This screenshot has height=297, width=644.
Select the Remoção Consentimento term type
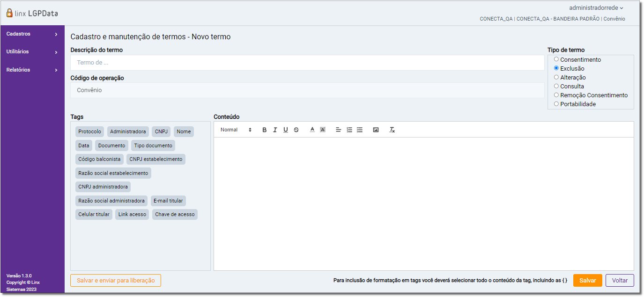[556, 95]
